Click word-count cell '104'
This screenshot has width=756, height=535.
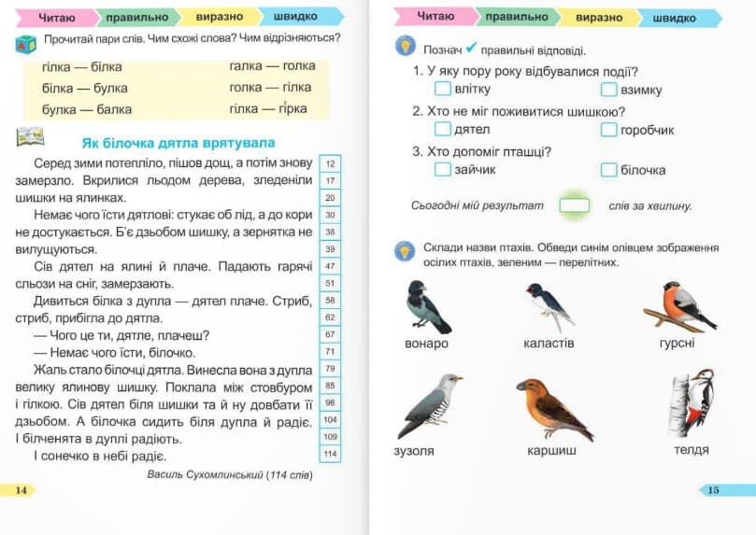[x=330, y=420]
